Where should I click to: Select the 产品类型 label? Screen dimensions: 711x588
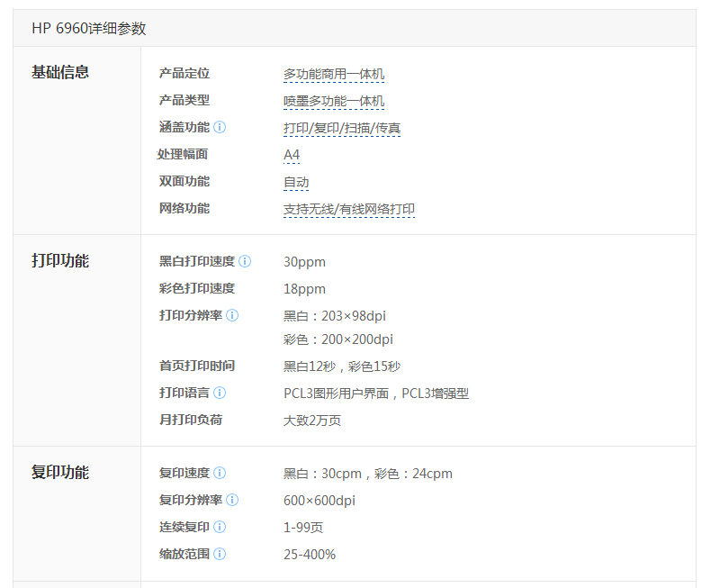coord(184,100)
